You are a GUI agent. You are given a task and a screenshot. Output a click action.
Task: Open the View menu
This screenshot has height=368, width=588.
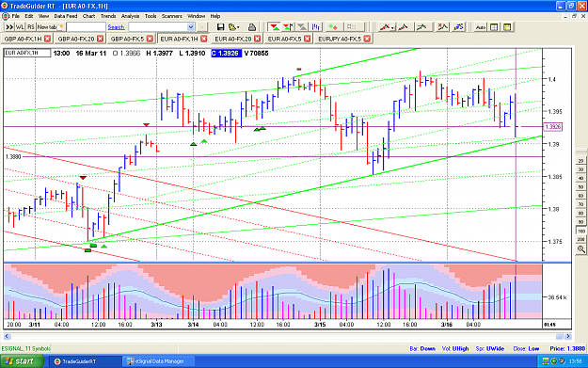click(x=43, y=16)
